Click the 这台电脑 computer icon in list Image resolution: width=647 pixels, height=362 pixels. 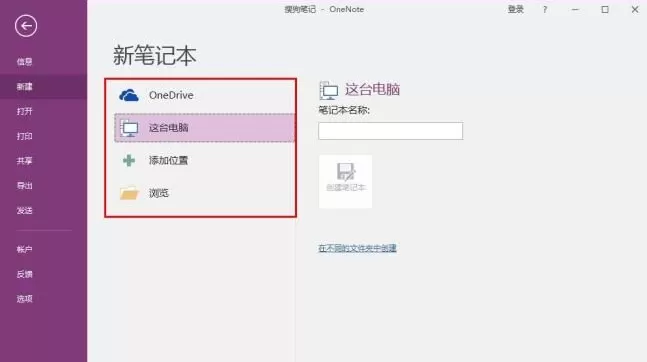[x=129, y=128]
